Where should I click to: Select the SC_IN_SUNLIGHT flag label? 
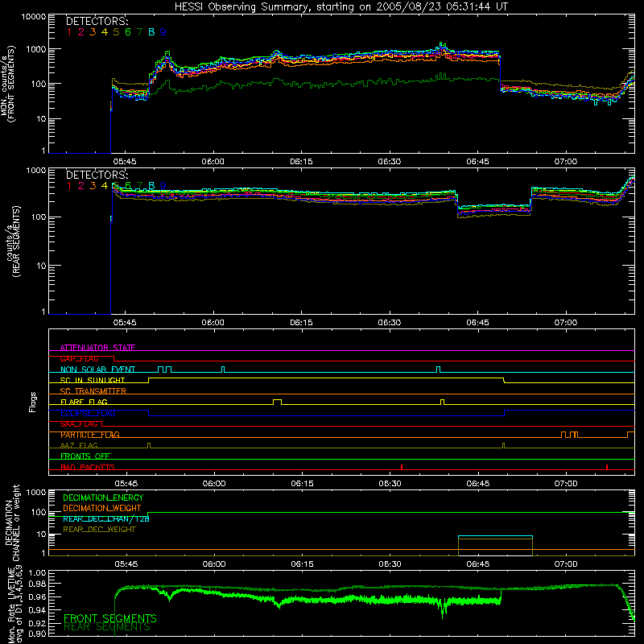click(x=93, y=380)
